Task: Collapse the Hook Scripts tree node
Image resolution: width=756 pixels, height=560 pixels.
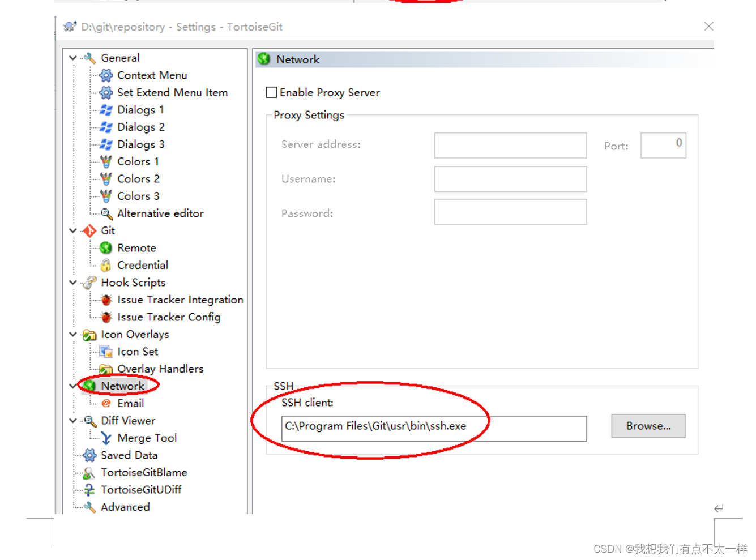Action: (x=73, y=283)
